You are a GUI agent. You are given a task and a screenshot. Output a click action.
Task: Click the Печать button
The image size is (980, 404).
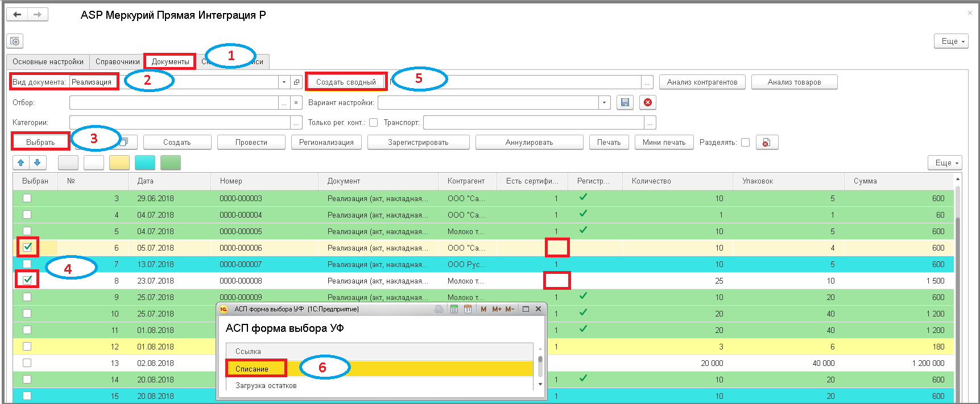tap(609, 142)
